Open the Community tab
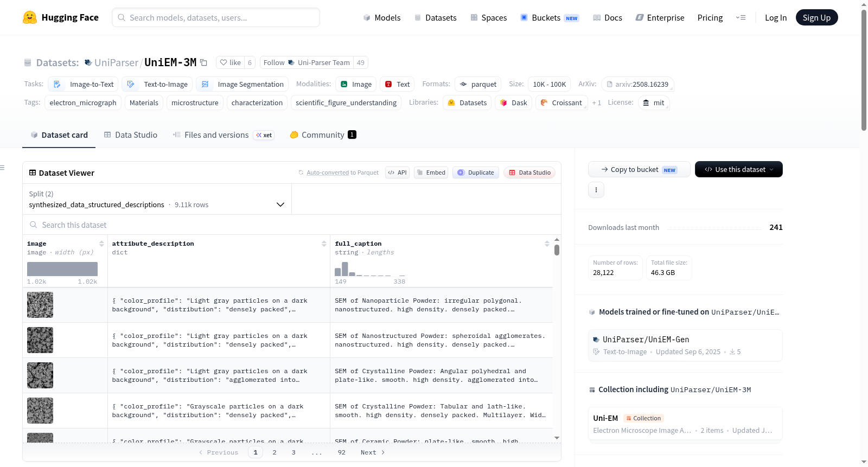This screenshot has width=868, height=467. coord(323,135)
